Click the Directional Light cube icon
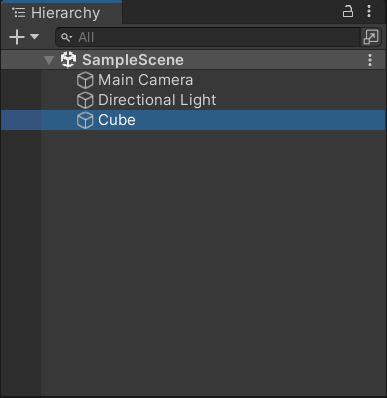 [85, 100]
